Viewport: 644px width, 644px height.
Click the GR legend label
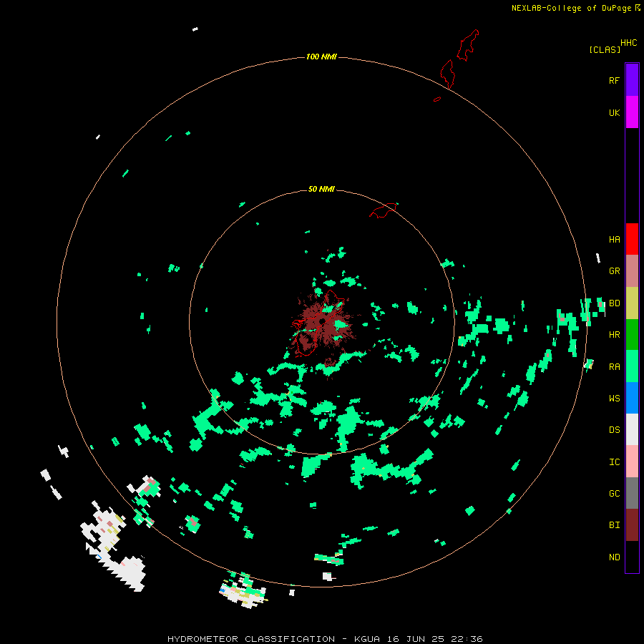coord(614,271)
